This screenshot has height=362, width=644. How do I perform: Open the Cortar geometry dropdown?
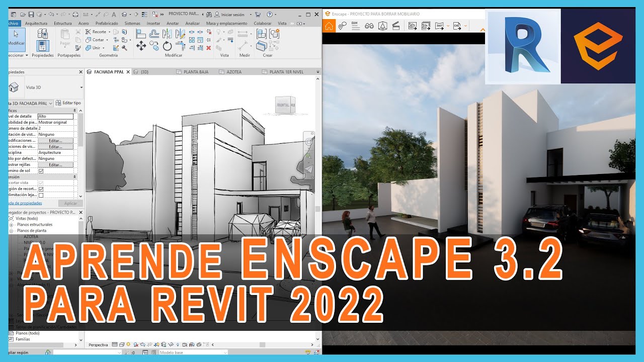click(x=107, y=40)
